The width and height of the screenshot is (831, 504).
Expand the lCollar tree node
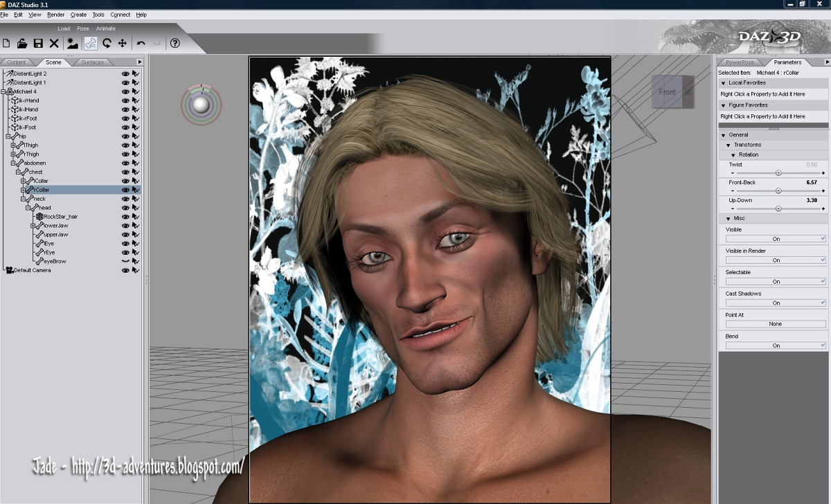point(23,181)
